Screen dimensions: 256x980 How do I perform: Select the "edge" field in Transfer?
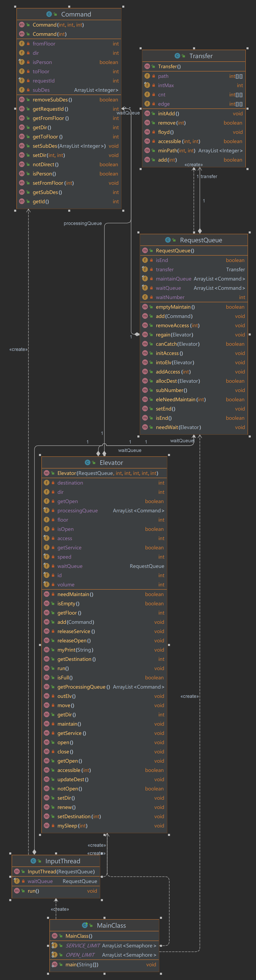[x=164, y=104]
